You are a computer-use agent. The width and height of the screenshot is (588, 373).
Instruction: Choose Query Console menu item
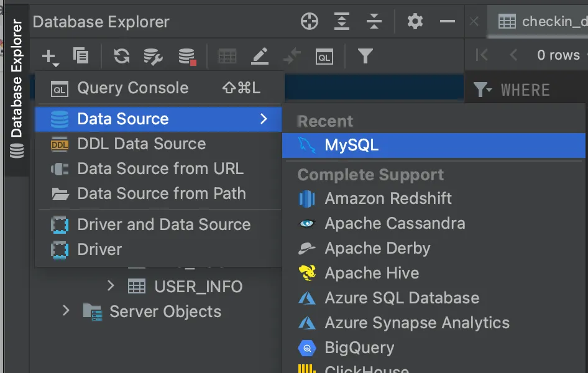point(132,88)
